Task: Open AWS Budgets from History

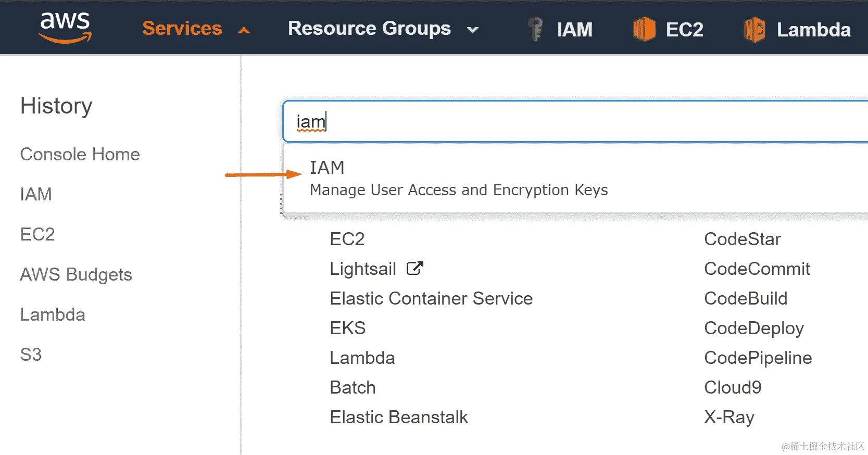Action: click(x=76, y=274)
